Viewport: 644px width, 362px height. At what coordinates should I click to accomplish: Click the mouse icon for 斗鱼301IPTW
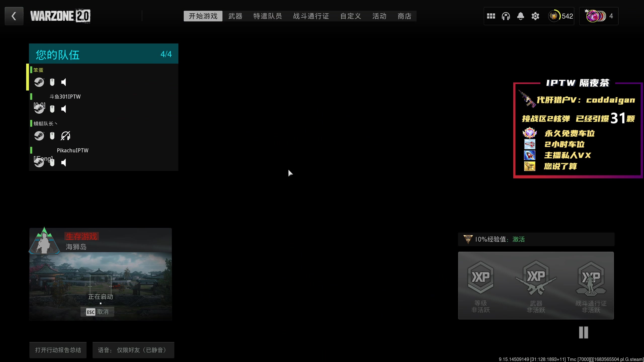point(52,109)
